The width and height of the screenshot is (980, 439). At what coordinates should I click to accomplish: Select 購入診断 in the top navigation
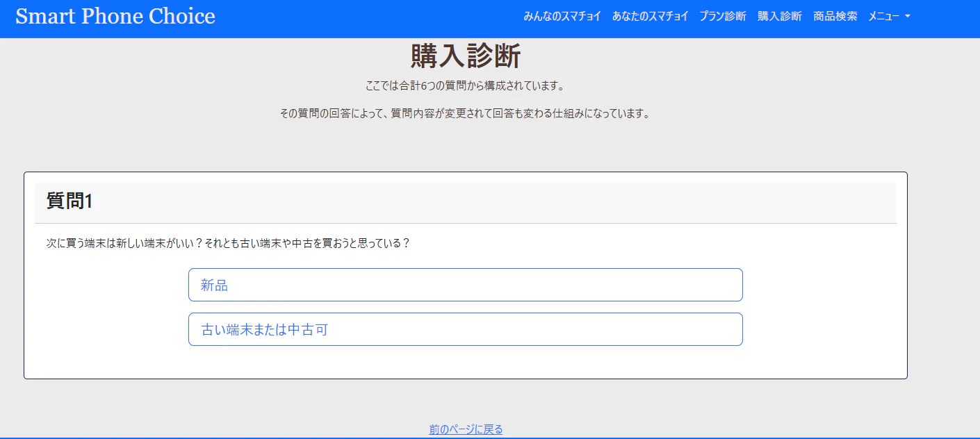tap(780, 16)
